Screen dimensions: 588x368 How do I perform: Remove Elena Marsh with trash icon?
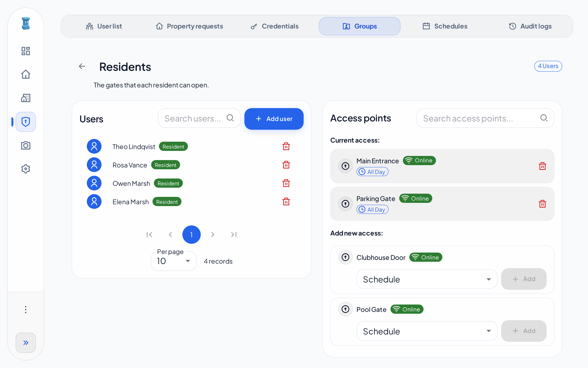[286, 201]
